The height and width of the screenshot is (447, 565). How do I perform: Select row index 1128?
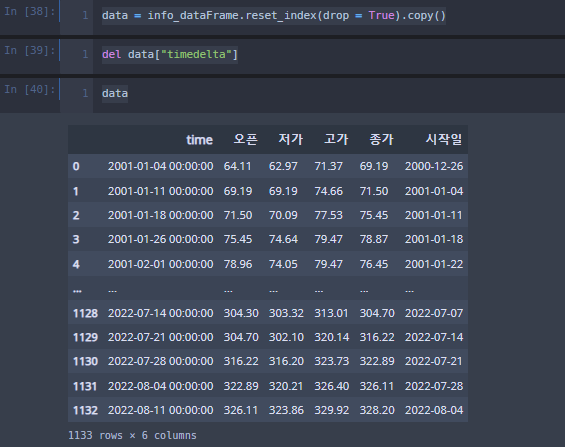coord(85,313)
